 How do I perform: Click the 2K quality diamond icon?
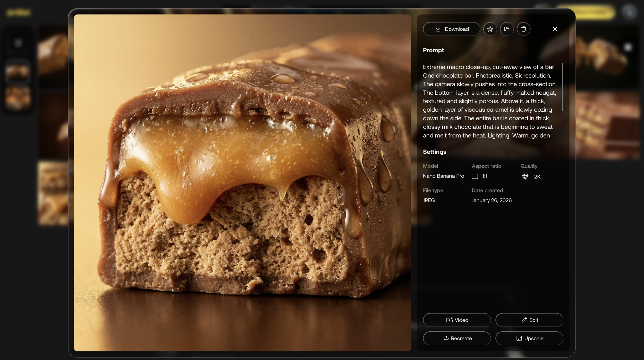525,177
